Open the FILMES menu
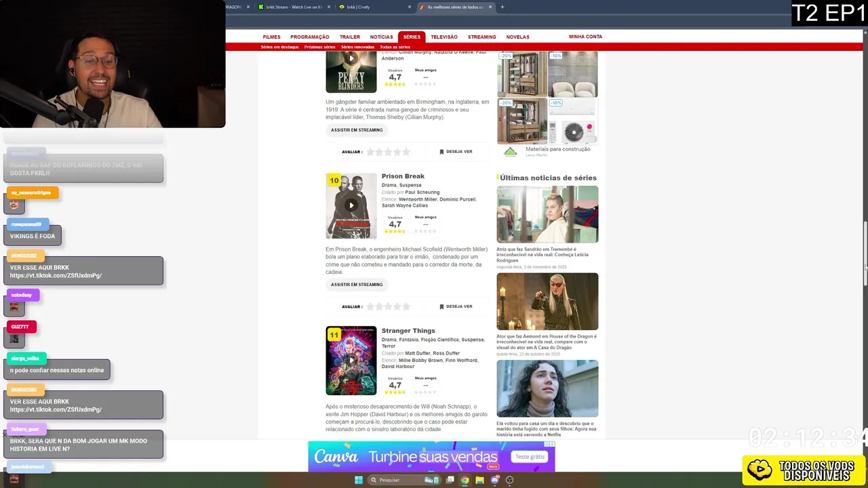 [271, 37]
